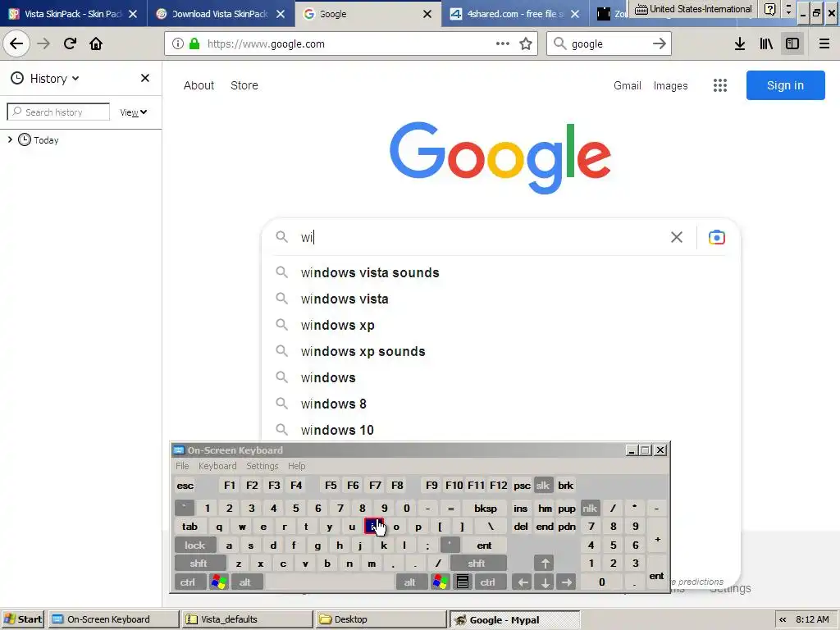This screenshot has width=840, height=630.
Task: Open the browser home page icon
Action: (x=96, y=44)
